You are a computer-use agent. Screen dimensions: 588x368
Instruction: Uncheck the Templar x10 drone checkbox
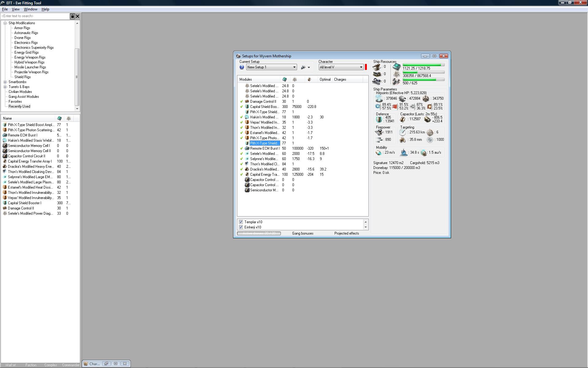[241, 222]
